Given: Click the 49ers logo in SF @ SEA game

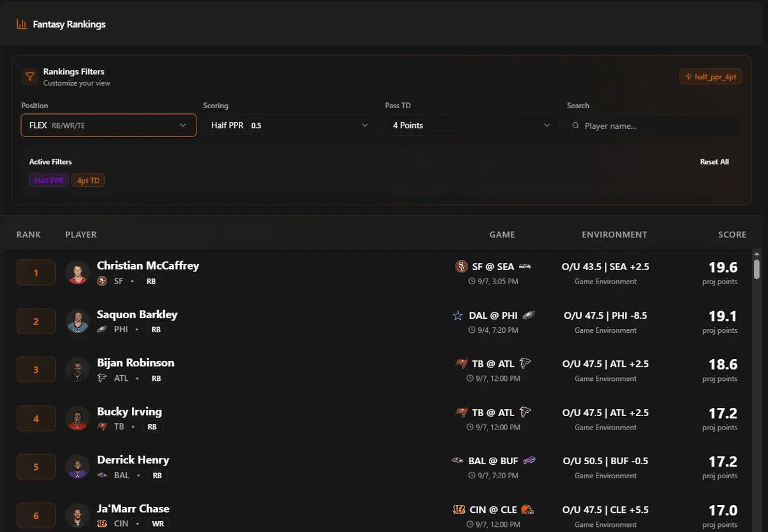Looking at the screenshot, I should tap(461, 266).
